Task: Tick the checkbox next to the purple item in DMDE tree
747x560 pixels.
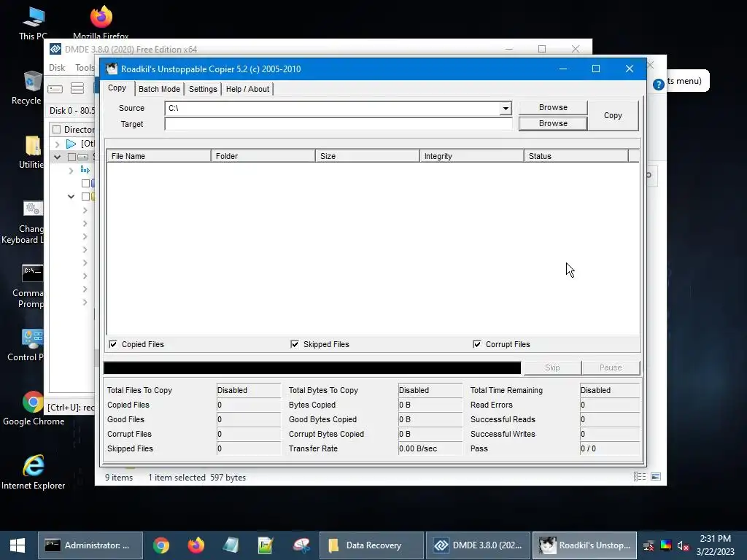Action: coord(86,183)
